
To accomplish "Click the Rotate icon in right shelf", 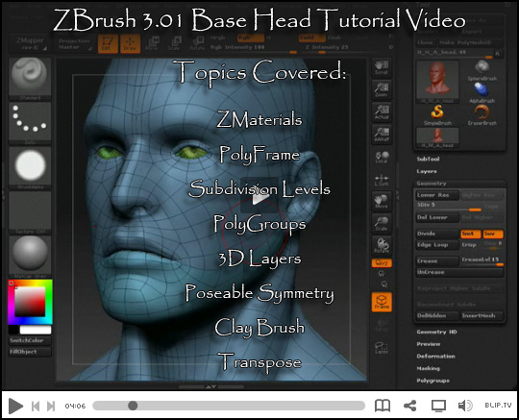I will [x=382, y=246].
